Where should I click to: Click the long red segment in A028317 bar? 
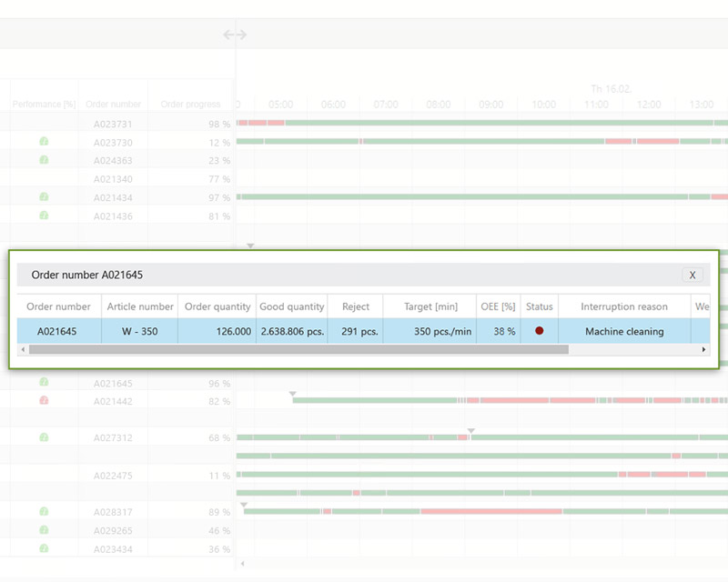point(491,511)
